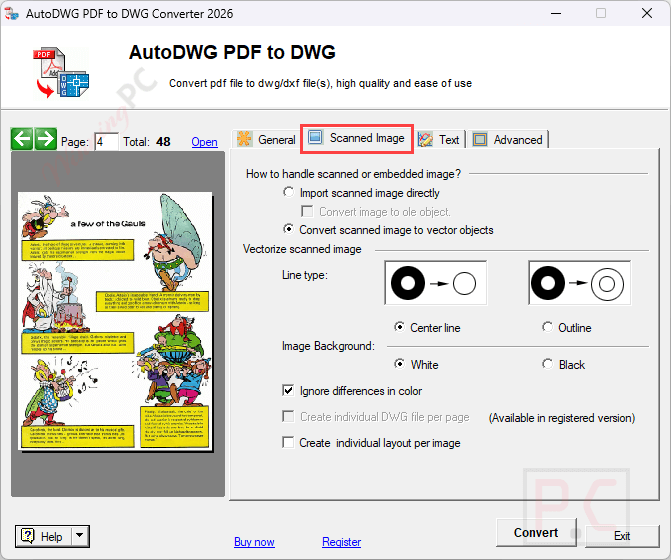Click the Center line illustration image
Screen dimensions: 671x560
click(x=436, y=283)
